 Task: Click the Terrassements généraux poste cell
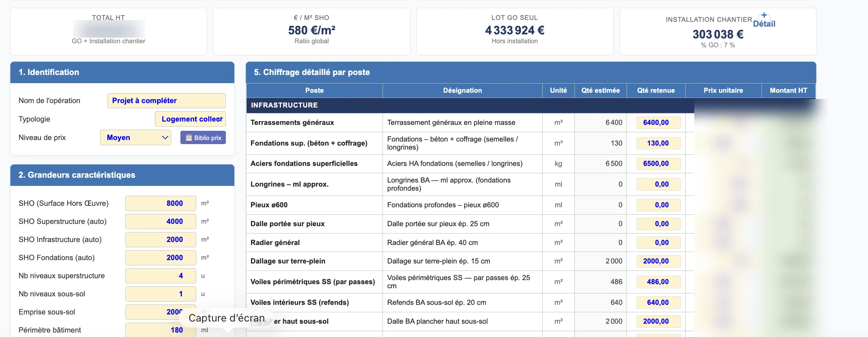(x=315, y=123)
